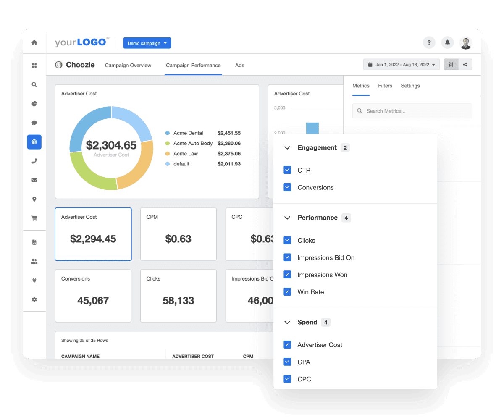Uncheck the Conversions metric checkbox

click(x=287, y=187)
